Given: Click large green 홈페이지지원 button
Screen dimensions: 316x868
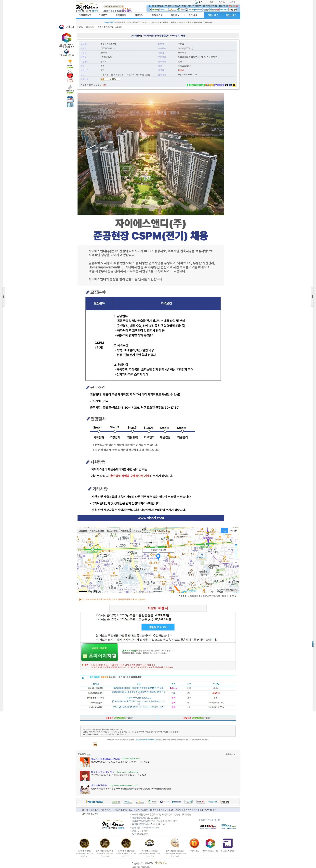Looking at the screenshot, I should pyautogui.click(x=99, y=652).
